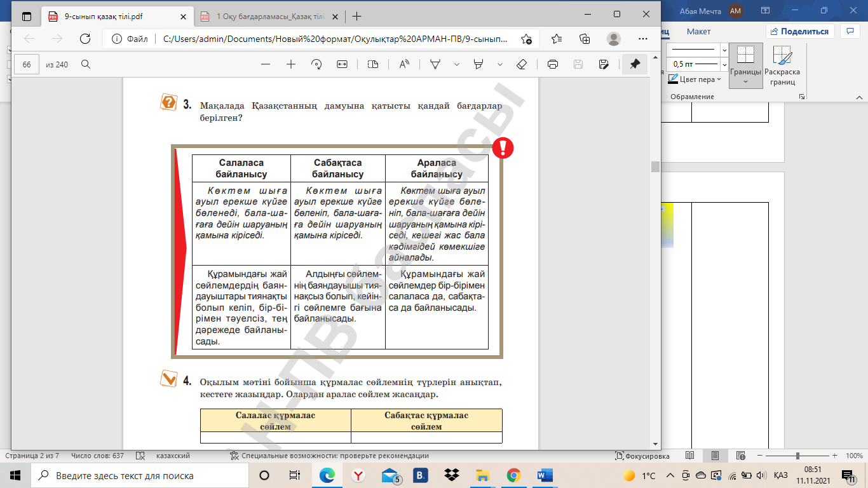Expand the draw pen options arrow
868x488 pixels.
pyautogui.click(x=456, y=64)
